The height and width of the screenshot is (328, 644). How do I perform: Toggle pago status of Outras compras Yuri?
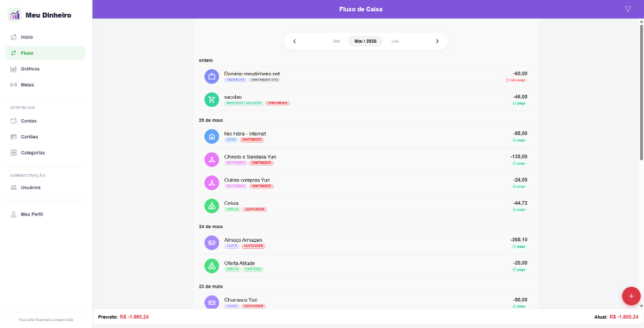519,187
